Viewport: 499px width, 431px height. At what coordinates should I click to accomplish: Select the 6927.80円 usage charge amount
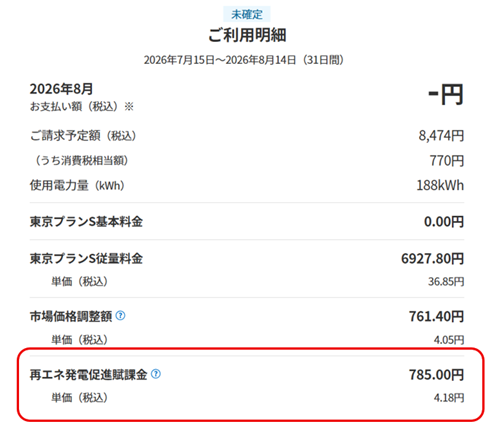pyautogui.click(x=432, y=259)
